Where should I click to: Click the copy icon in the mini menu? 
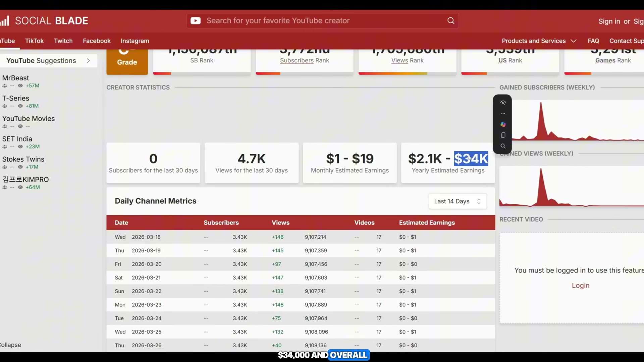click(503, 135)
